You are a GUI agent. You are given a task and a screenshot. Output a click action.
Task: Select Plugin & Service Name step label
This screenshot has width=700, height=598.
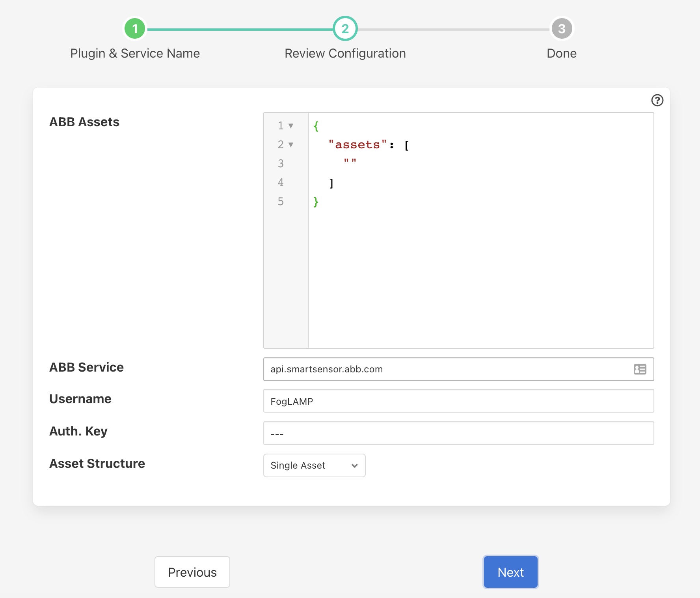tap(135, 53)
